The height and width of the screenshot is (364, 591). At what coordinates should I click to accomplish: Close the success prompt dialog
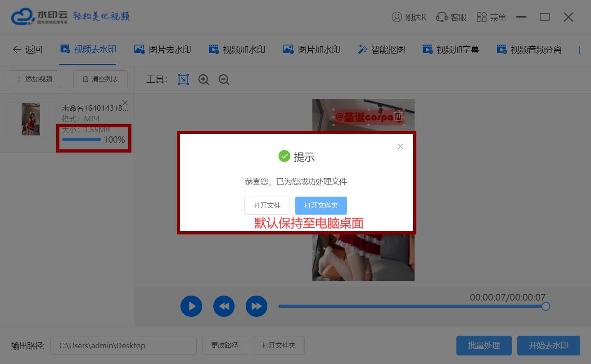coord(400,147)
